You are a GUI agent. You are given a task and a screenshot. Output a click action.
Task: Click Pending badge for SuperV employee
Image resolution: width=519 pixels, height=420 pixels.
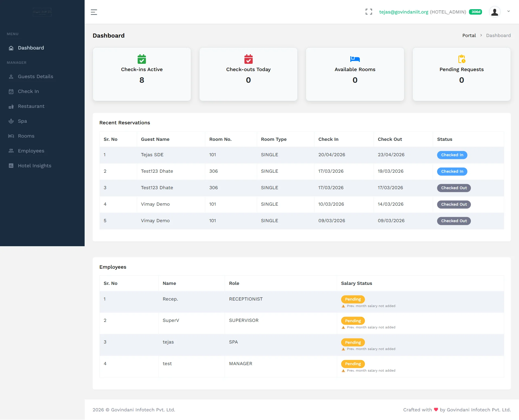coord(353,321)
